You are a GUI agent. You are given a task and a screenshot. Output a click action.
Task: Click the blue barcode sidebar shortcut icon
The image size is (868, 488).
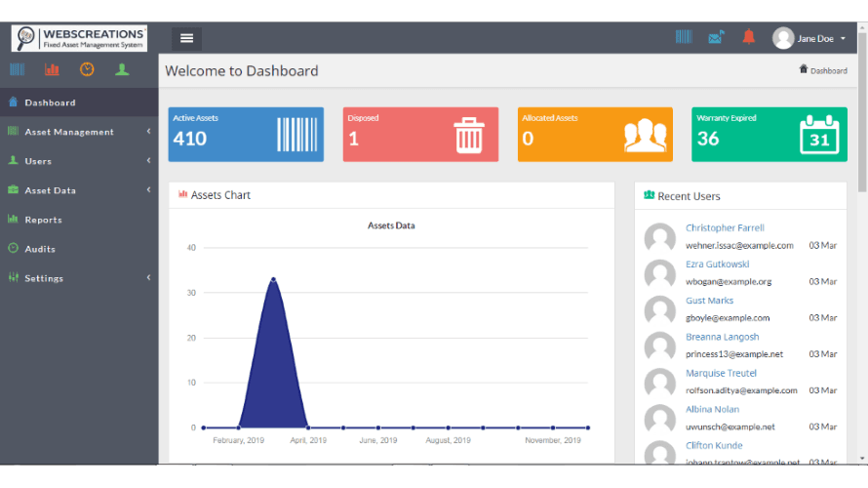point(18,69)
